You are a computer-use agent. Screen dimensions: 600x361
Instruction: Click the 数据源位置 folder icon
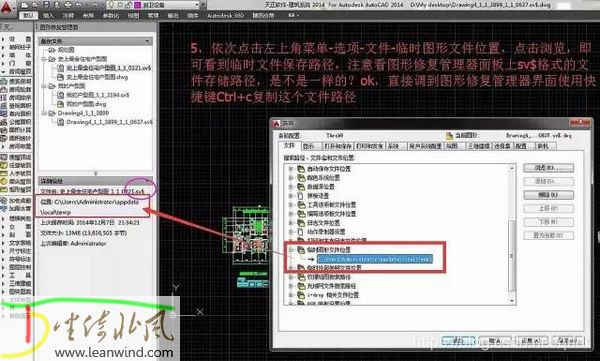[x=301, y=187]
